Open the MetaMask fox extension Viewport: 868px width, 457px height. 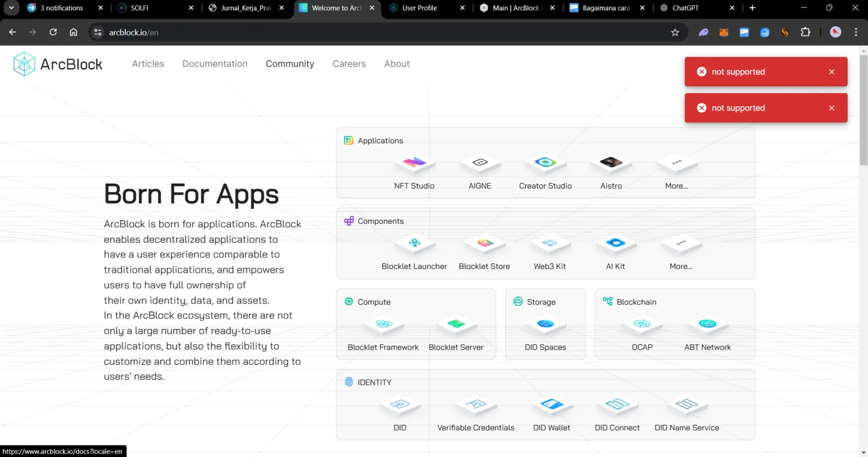pos(724,33)
